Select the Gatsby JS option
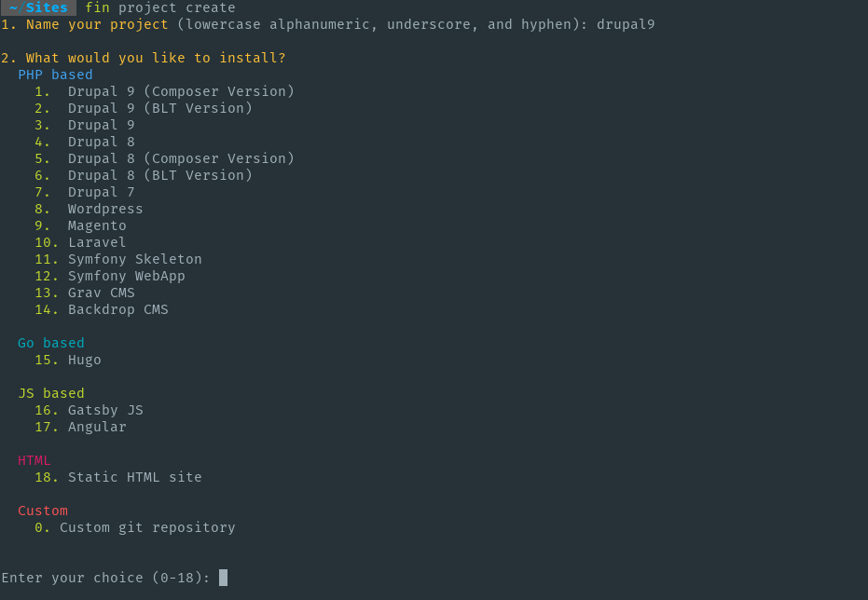 pos(89,410)
